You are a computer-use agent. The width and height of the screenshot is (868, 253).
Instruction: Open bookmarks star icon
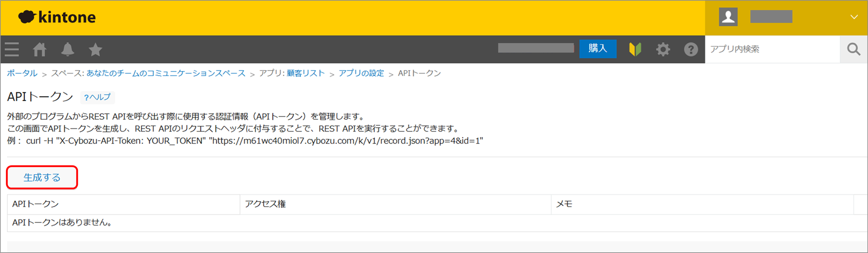pyautogui.click(x=95, y=49)
